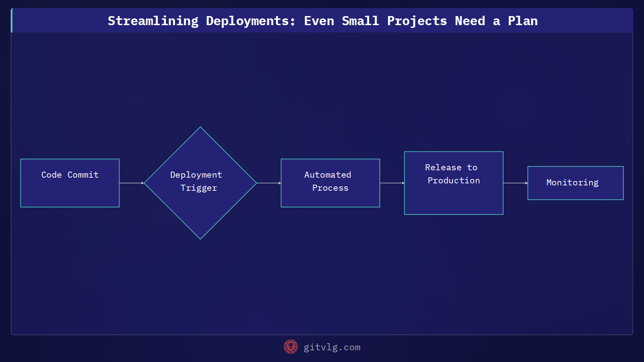
Task: Select the Deployment Trigger diamond node
Action: [x=200, y=183]
